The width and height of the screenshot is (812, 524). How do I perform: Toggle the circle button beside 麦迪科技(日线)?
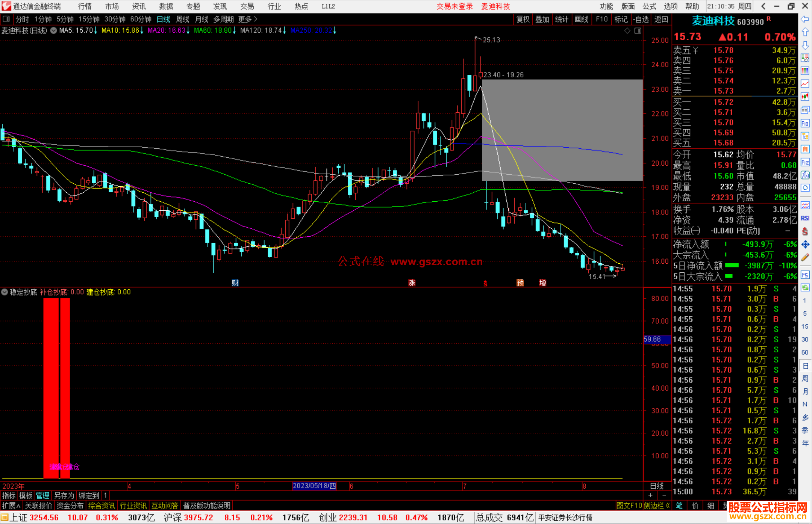[53, 30]
